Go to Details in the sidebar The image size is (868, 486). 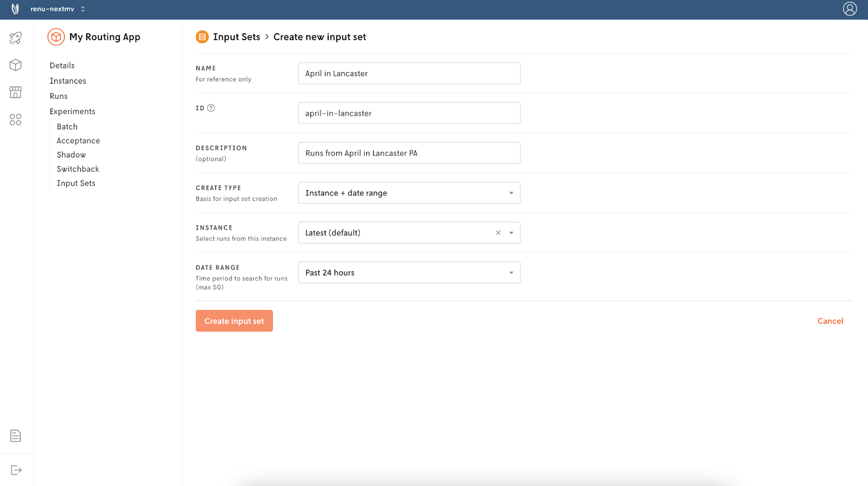[62, 66]
